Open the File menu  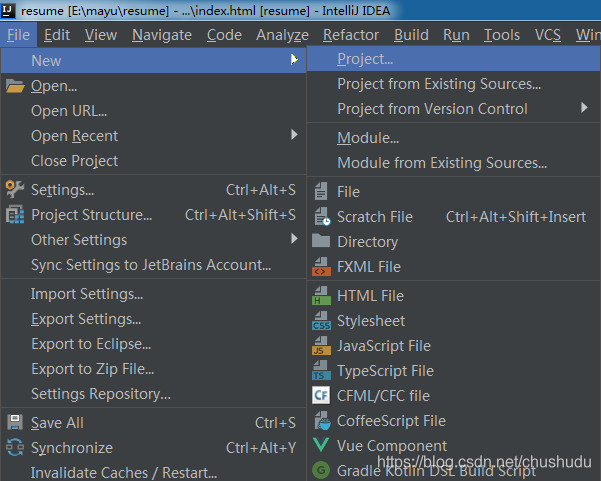(x=18, y=35)
